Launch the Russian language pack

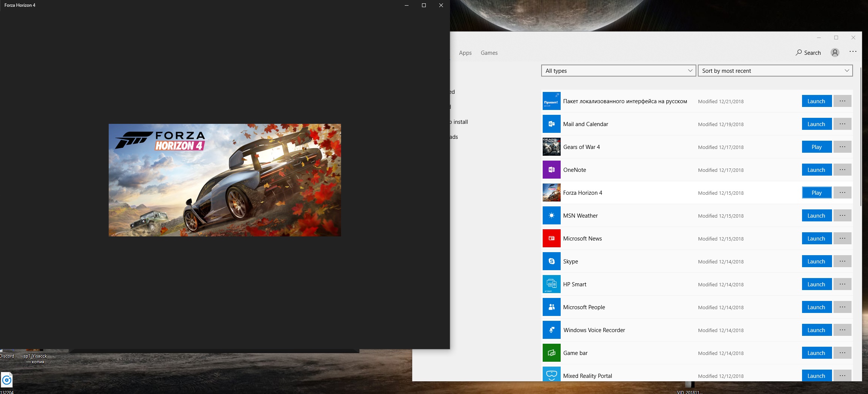point(817,101)
